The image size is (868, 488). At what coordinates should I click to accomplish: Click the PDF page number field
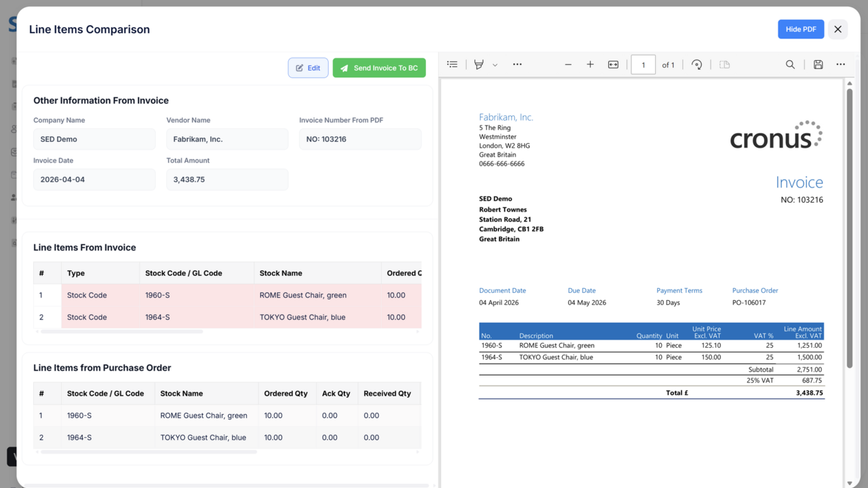click(x=643, y=65)
